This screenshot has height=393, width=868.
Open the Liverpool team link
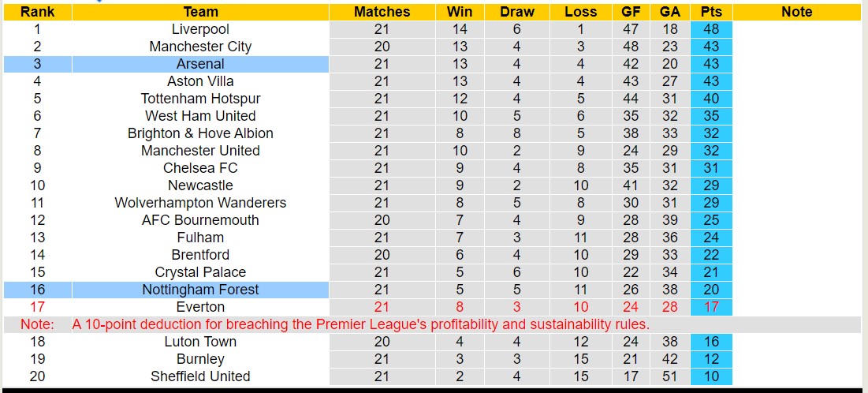click(x=200, y=29)
